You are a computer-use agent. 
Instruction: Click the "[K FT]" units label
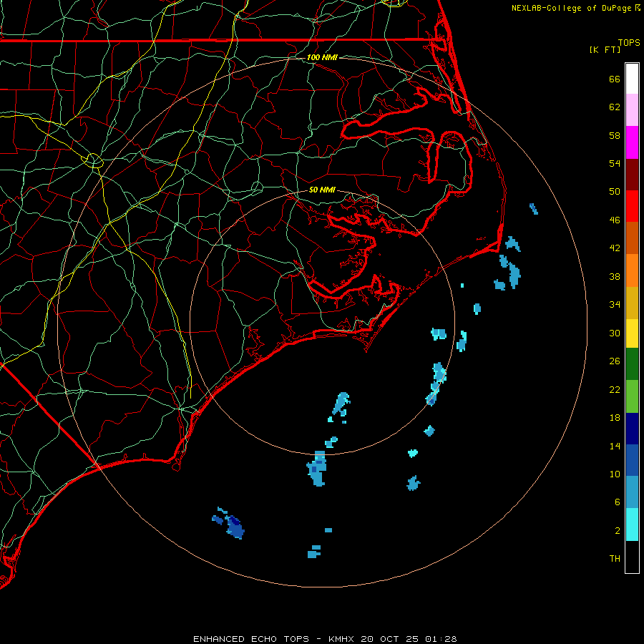(605, 49)
